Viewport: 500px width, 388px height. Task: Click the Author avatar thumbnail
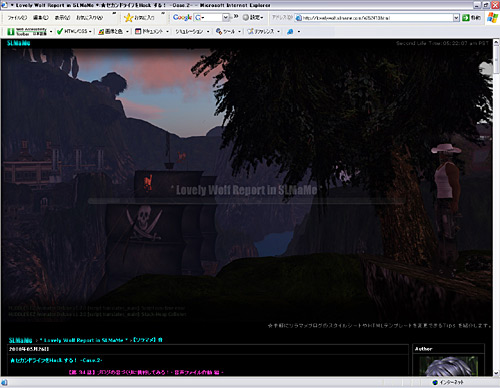click(449, 366)
